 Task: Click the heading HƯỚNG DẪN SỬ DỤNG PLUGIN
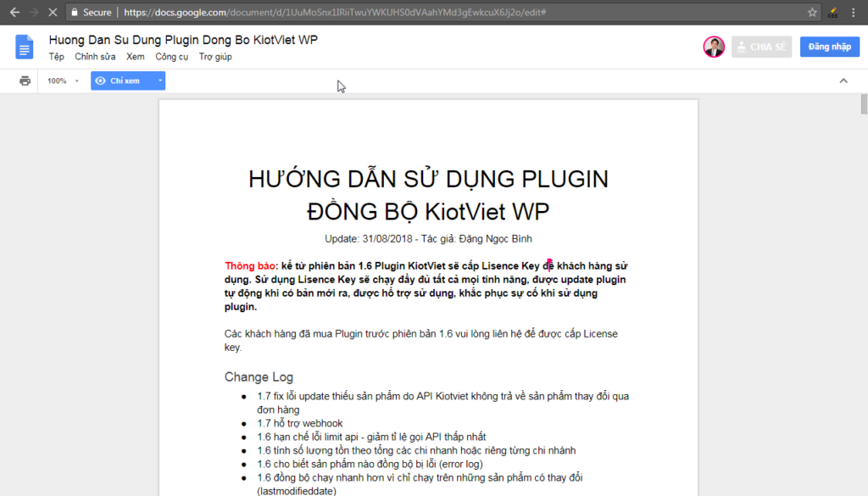pos(428,179)
